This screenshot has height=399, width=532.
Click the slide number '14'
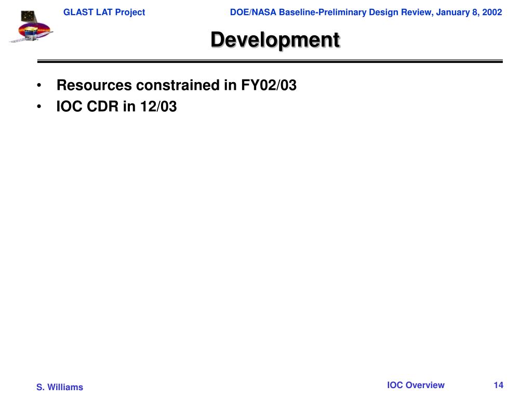point(498,385)
